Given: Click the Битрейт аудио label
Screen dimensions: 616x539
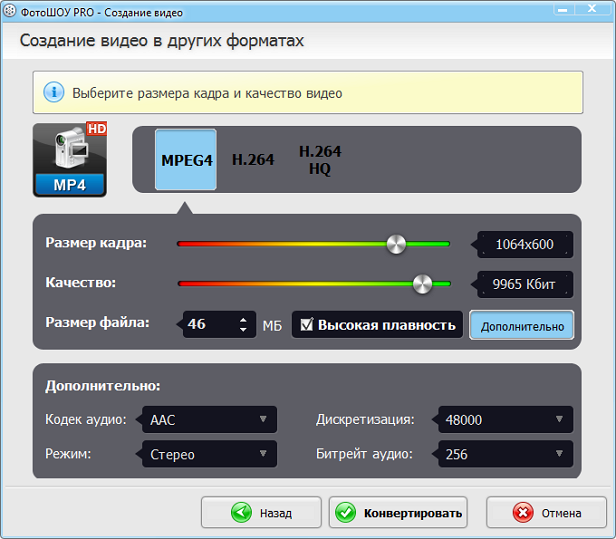Looking at the screenshot, I should (364, 454).
